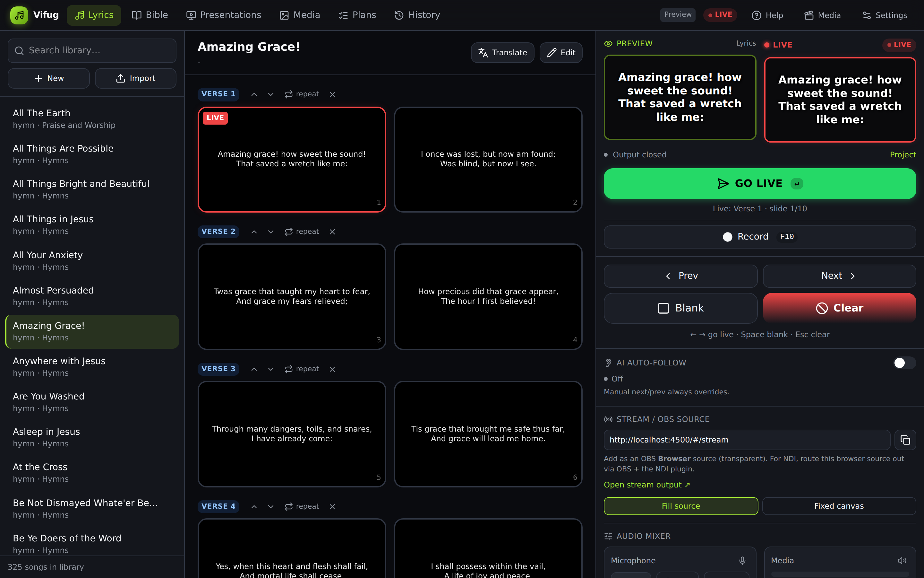Open stream output link
The image size is (924, 578).
[647, 485]
